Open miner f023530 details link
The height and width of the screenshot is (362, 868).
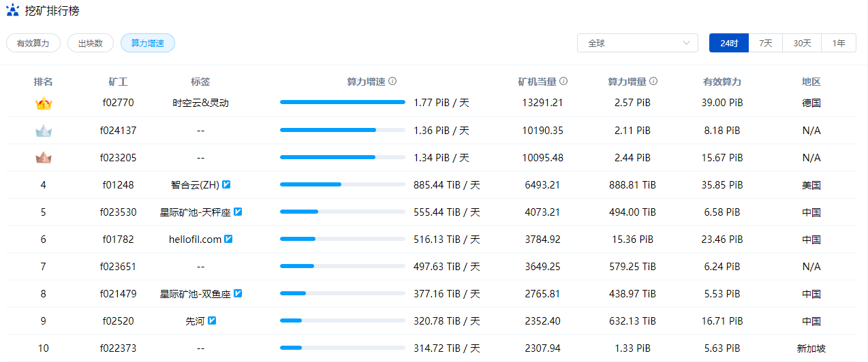click(x=118, y=212)
